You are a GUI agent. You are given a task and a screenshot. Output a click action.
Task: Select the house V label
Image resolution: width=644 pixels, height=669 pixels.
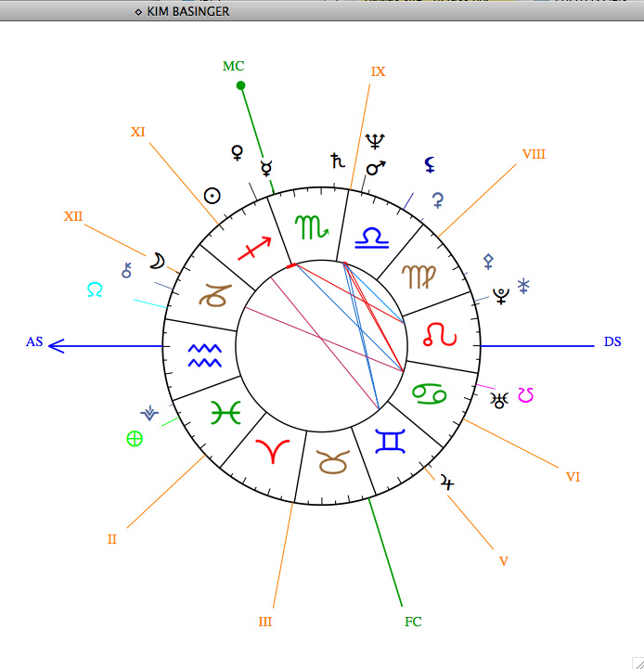tap(504, 561)
